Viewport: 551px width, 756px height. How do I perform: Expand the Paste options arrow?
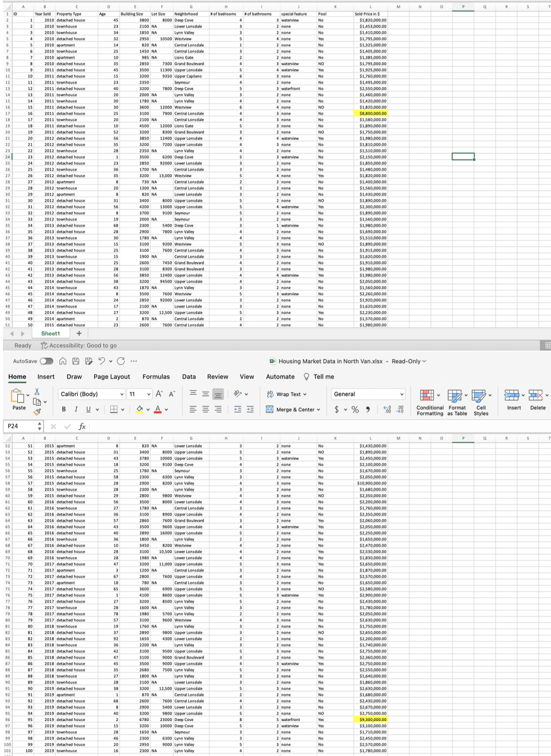tap(28, 395)
